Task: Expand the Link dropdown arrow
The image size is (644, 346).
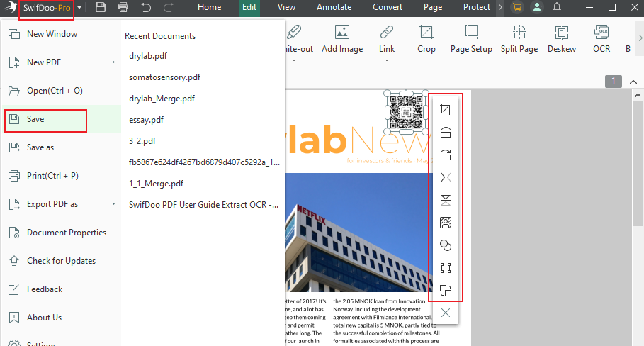Action: point(387,60)
